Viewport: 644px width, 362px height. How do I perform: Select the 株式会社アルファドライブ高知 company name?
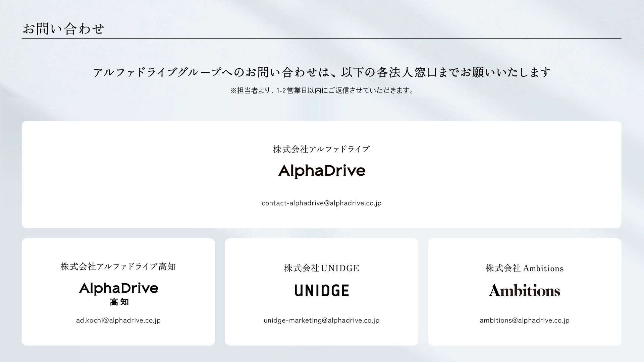coord(118,267)
